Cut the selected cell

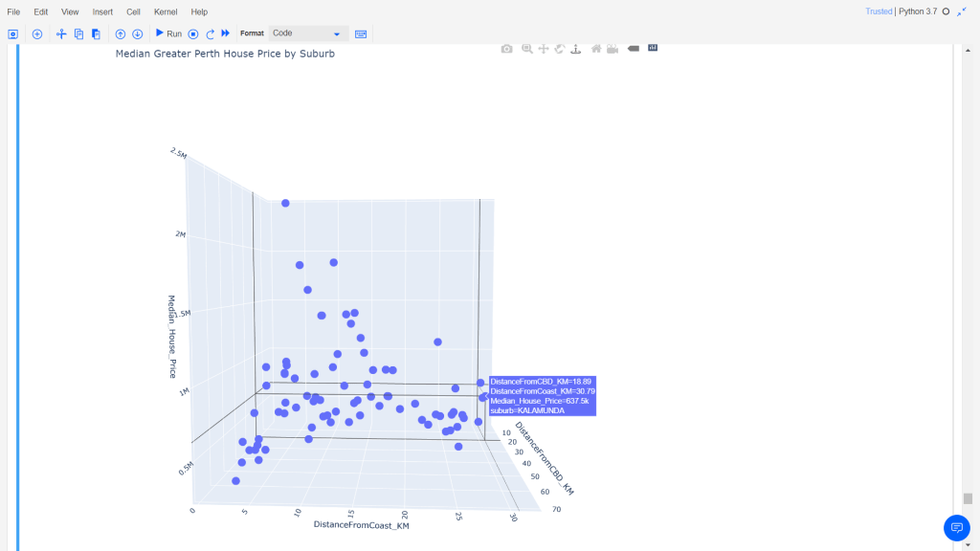(61, 33)
